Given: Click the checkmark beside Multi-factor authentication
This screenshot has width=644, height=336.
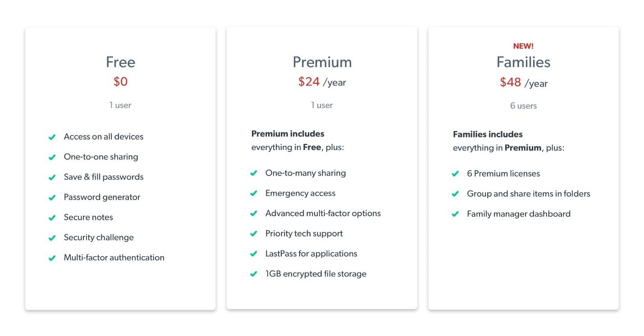Looking at the screenshot, I should (52, 258).
